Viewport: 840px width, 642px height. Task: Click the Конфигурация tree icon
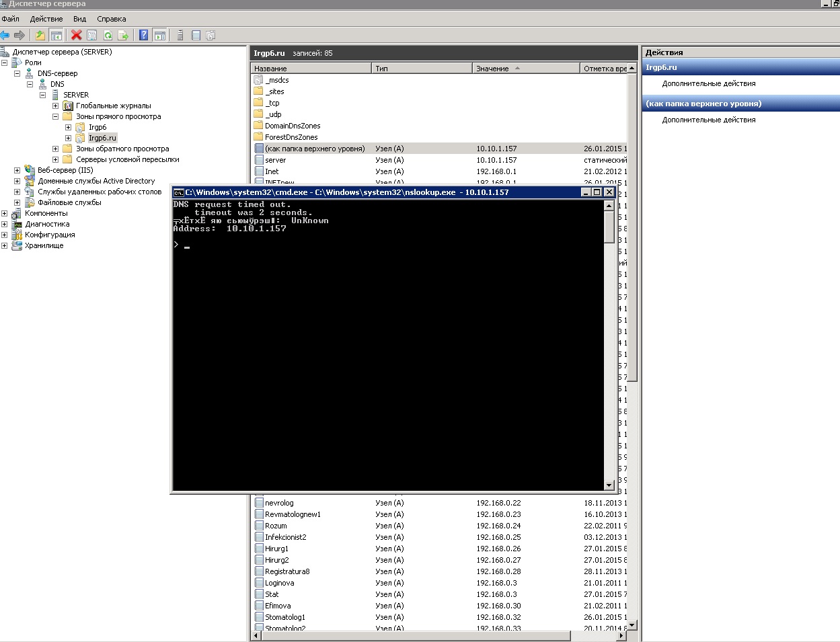[x=17, y=235]
